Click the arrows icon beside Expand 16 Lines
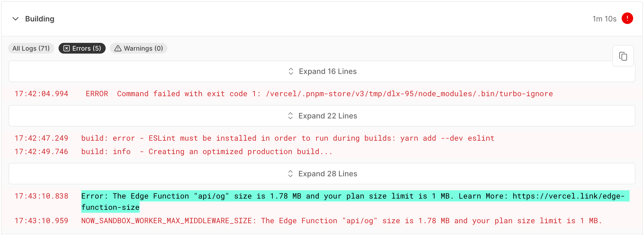644x235 pixels. [x=291, y=71]
